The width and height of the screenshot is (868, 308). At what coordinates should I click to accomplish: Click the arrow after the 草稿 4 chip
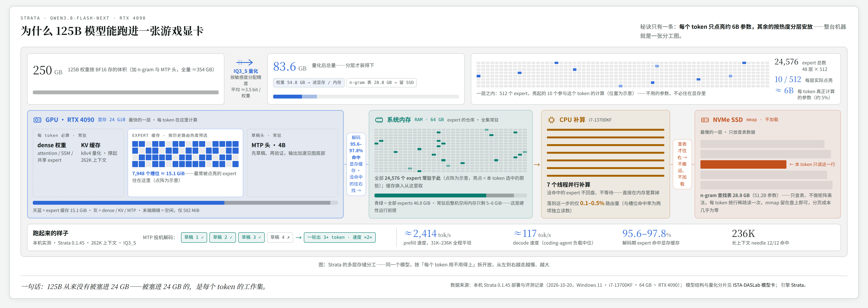(298, 238)
